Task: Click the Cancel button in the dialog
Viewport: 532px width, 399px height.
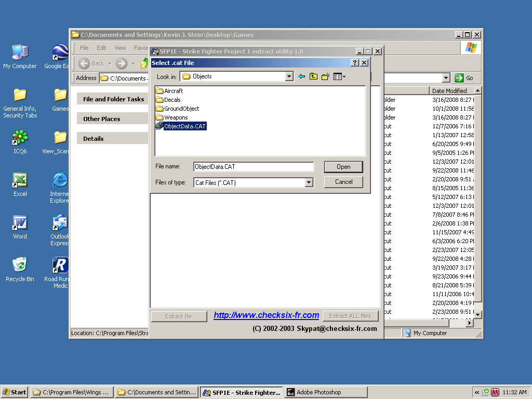Action: 343,182
